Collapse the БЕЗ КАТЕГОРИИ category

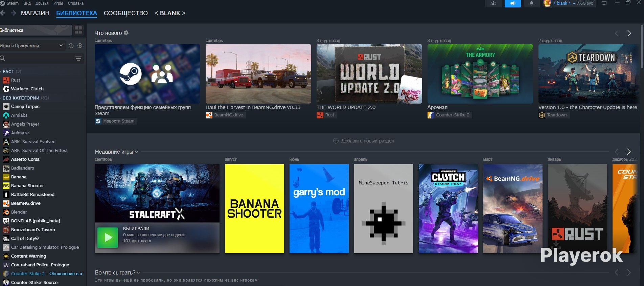(x=25, y=98)
